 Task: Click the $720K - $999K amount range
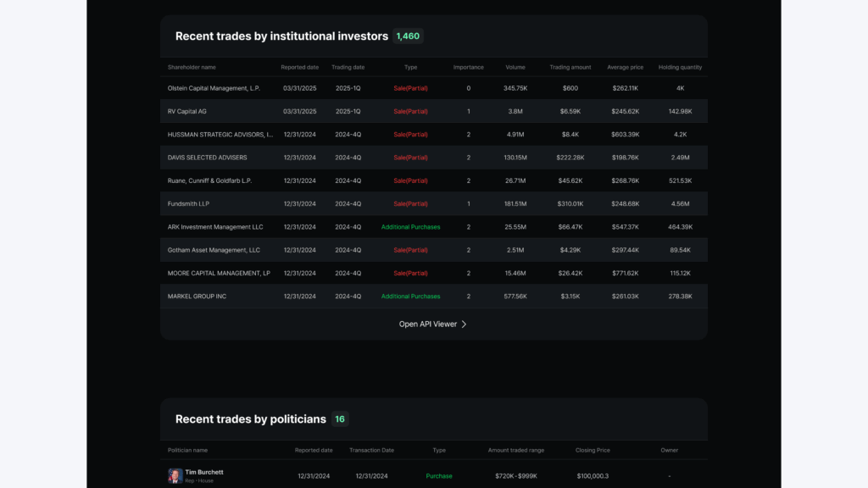pyautogui.click(x=516, y=476)
